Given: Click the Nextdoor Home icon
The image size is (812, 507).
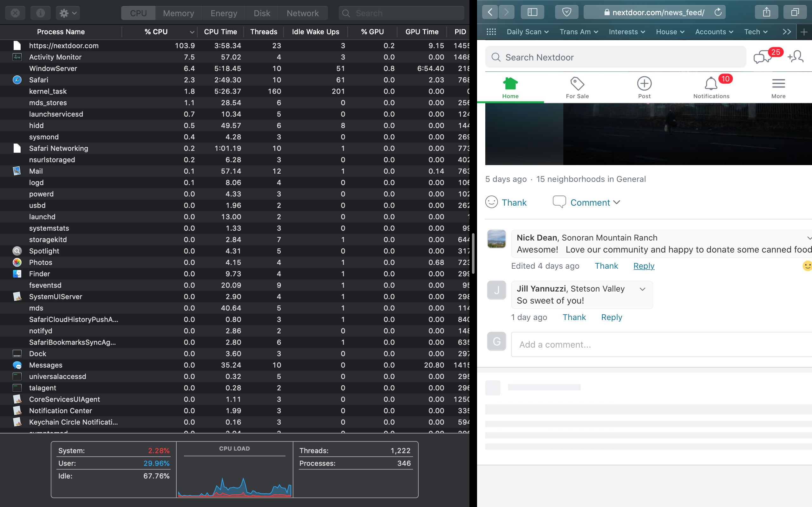Looking at the screenshot, I should (510, 83).
